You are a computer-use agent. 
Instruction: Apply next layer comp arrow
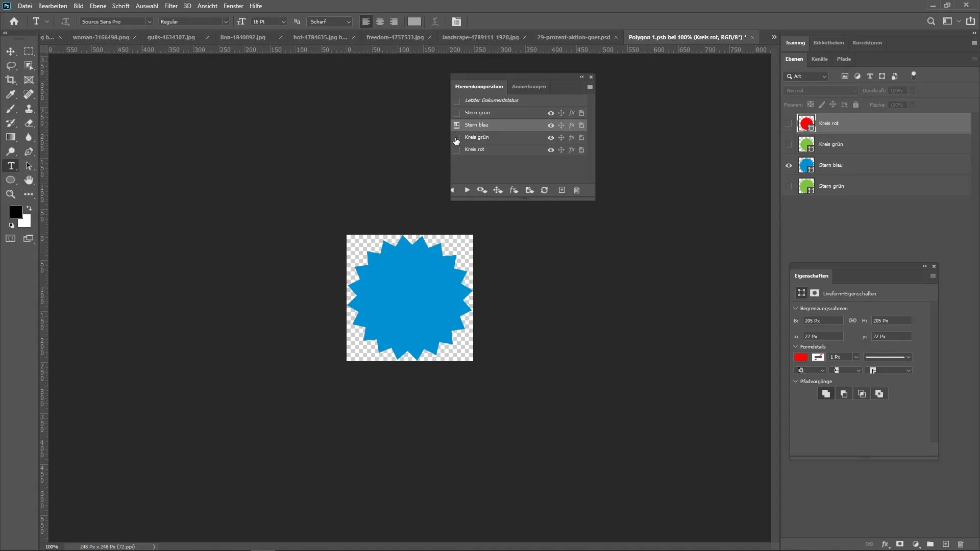pyautogui.click(x=467, y=190)
